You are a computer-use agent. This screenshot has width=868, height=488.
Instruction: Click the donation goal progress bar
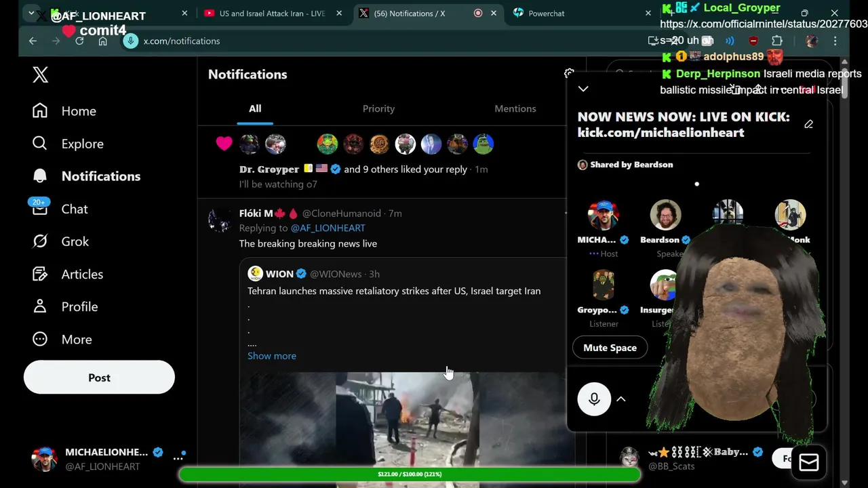click(410, 474)
